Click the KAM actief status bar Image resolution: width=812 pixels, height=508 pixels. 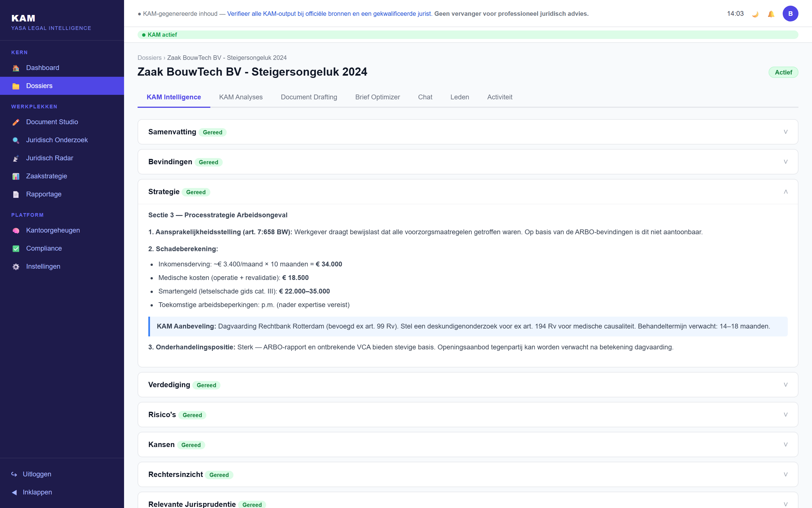pos(468,35)
